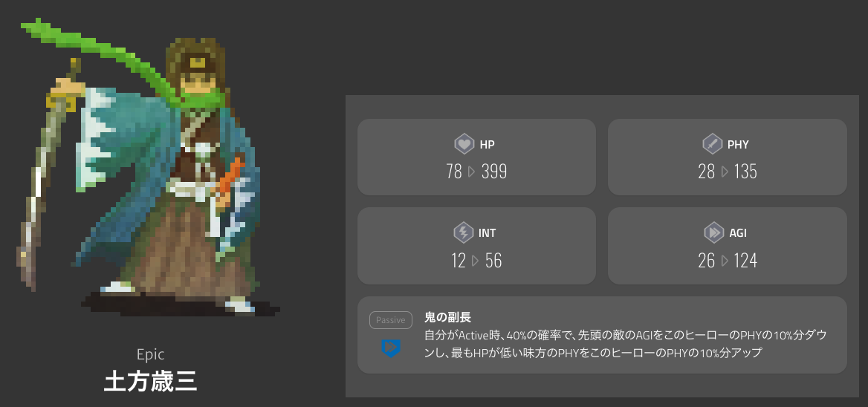This screenshot has height=407, width=868.
Task: Select the INT stat card
Action: [476, 246]
